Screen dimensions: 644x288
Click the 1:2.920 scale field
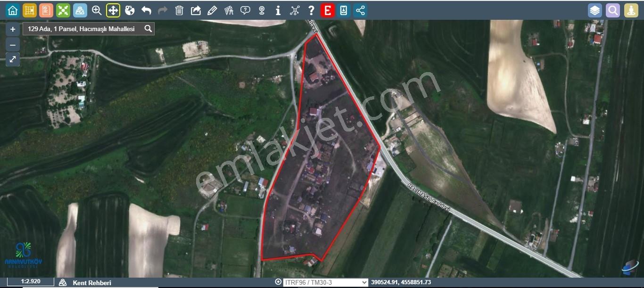point(31,281)
